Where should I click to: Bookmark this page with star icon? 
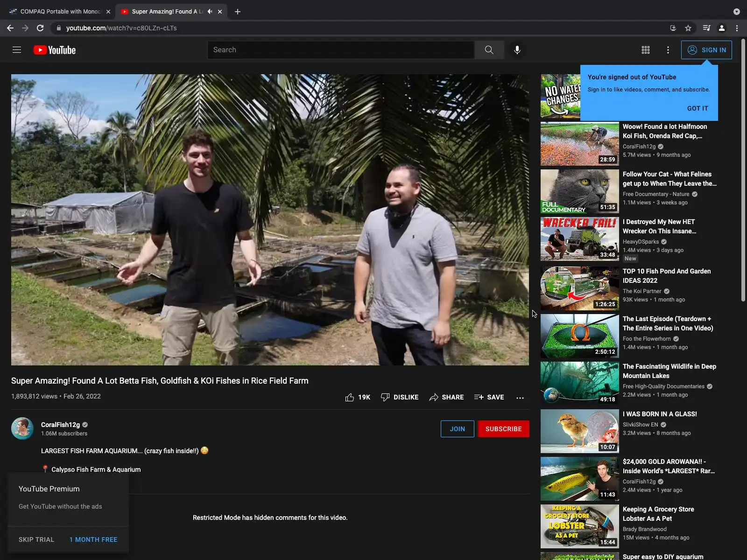[688, 28]
